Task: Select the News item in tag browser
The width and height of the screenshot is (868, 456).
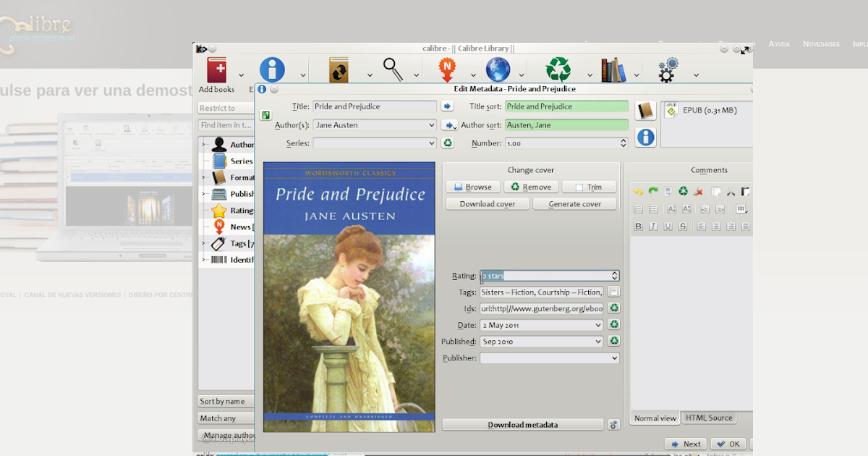Action: pyautogui.click(x=231, y=227)
